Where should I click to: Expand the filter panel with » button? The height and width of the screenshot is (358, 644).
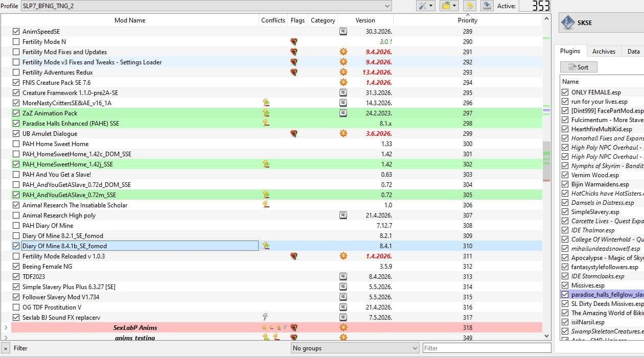click(6, 348)
